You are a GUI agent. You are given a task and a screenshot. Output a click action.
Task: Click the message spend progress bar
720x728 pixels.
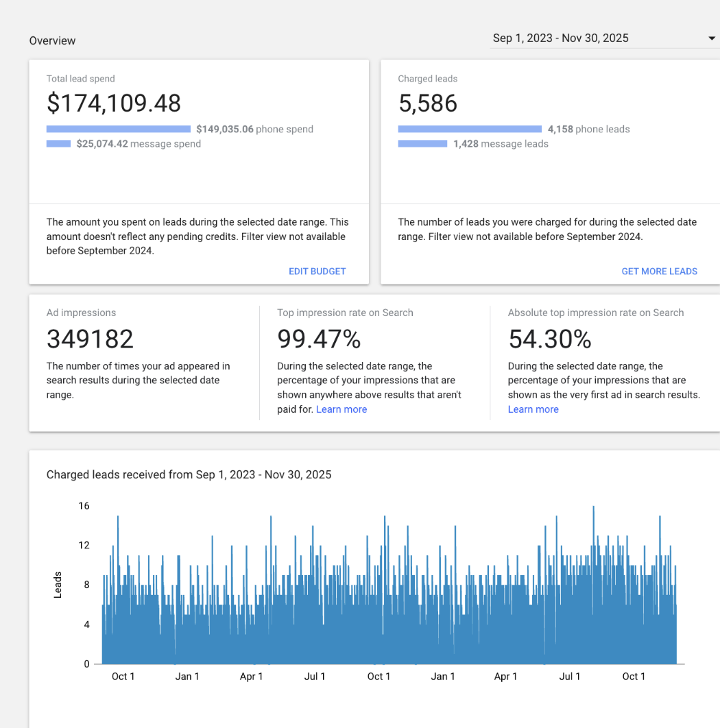(x=58, y=144)
